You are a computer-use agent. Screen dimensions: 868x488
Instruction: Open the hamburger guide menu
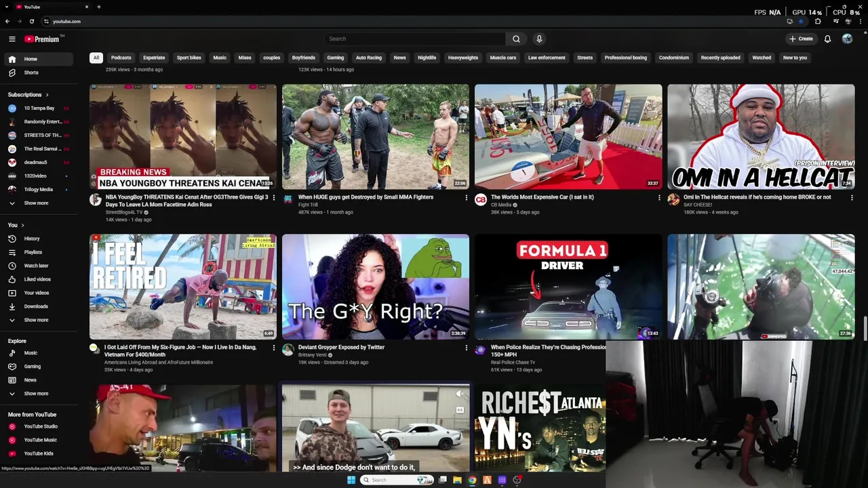point(12,39)
